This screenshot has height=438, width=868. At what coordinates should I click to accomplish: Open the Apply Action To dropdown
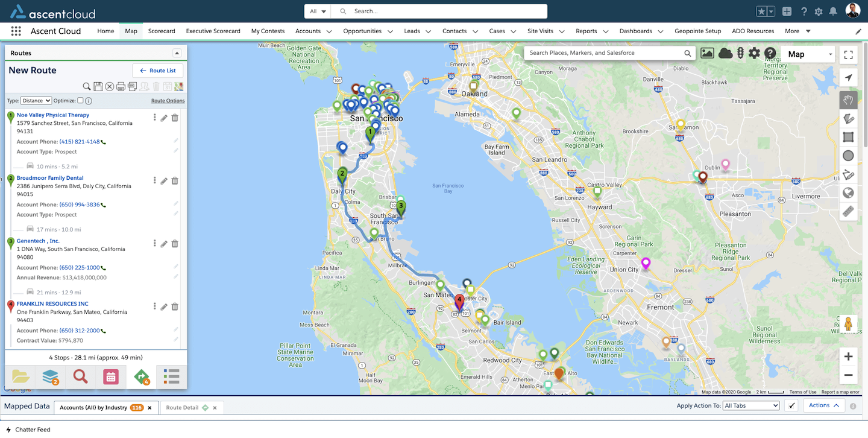coord(751,405)
